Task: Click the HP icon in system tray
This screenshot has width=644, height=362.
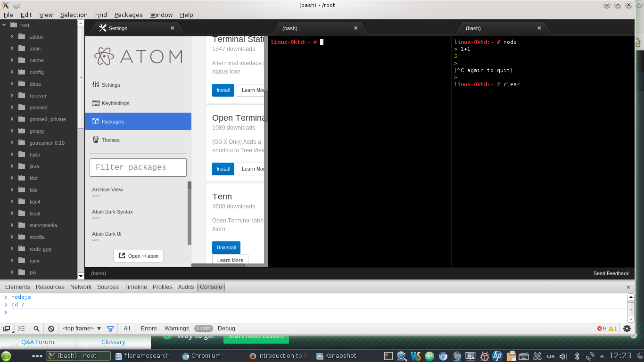Action: tap(497, 356)
